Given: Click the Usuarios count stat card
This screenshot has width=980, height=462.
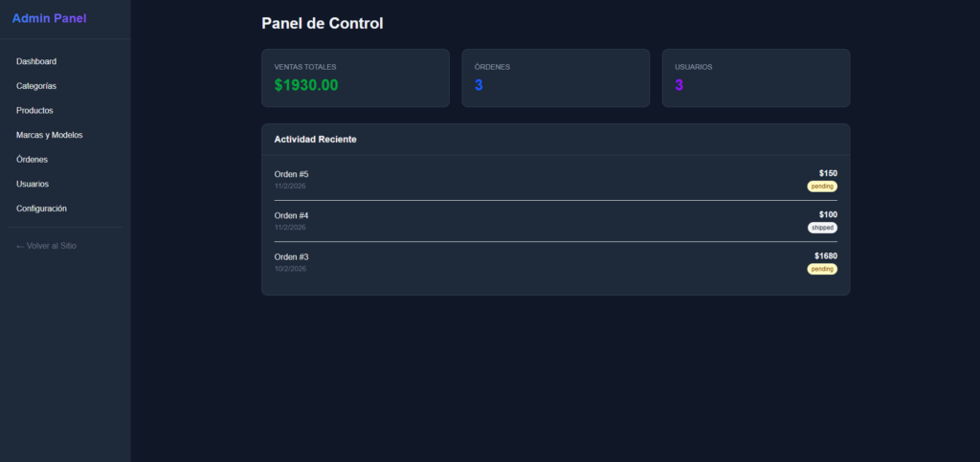Looking at the screenshot, I should (x=755, y=77).
